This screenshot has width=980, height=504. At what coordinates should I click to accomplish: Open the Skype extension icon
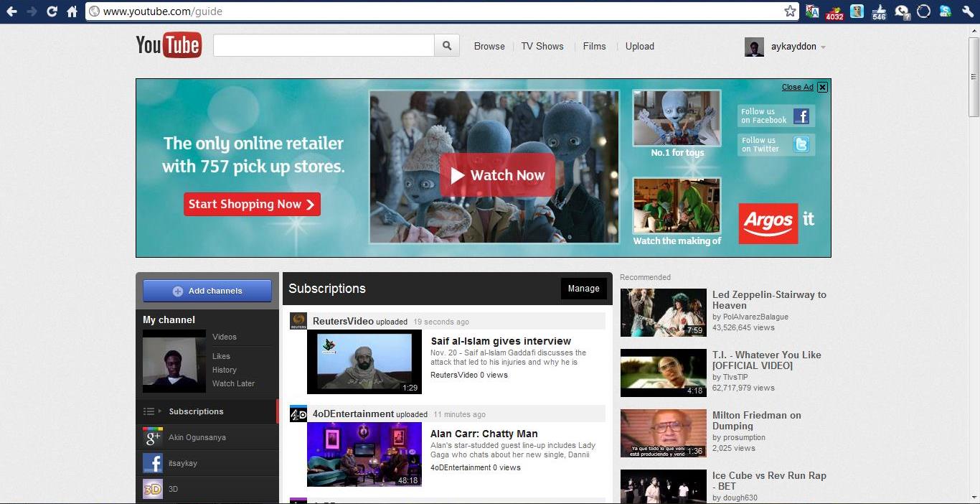point(946,11)
